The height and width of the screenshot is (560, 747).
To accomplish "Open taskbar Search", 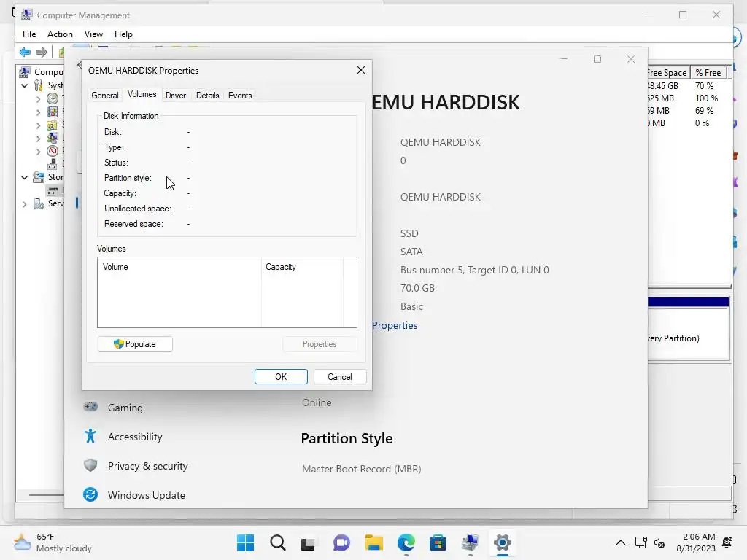I will (x=278, y=542).
